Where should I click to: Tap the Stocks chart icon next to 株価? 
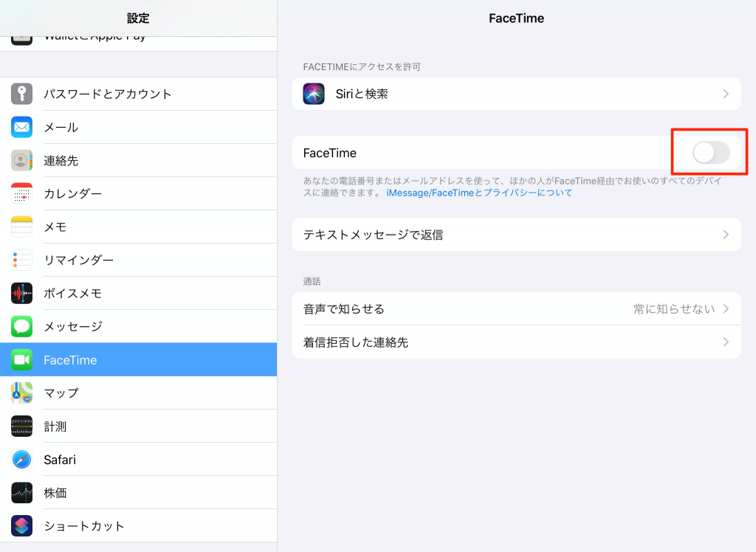click(x=21, y=493)
